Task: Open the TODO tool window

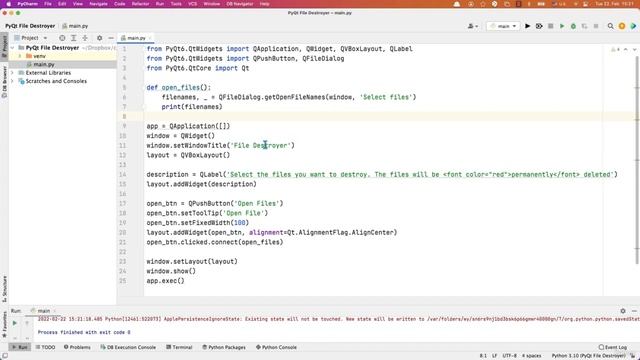Action: point(45,347)
